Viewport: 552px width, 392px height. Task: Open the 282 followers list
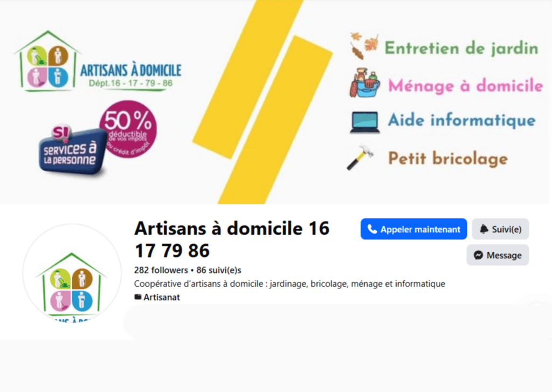(x=160, y=270)
